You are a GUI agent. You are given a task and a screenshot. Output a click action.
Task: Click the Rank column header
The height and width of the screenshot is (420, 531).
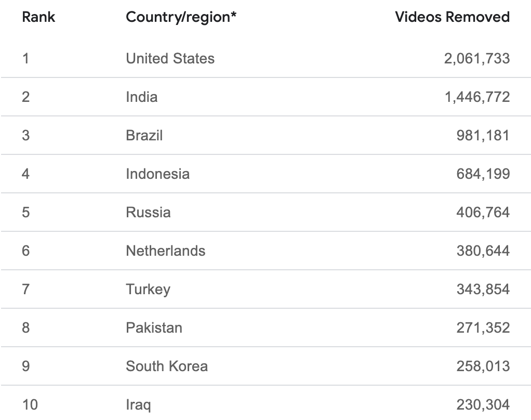coord(38,17)
